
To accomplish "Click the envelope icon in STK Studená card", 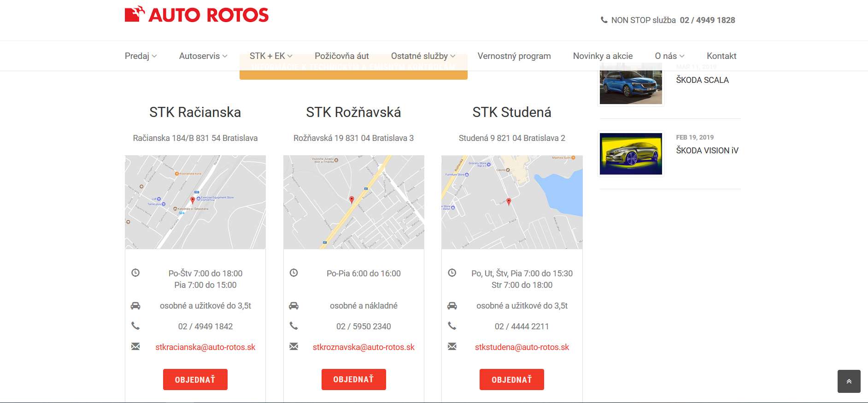I will click(x=452, y=346).
